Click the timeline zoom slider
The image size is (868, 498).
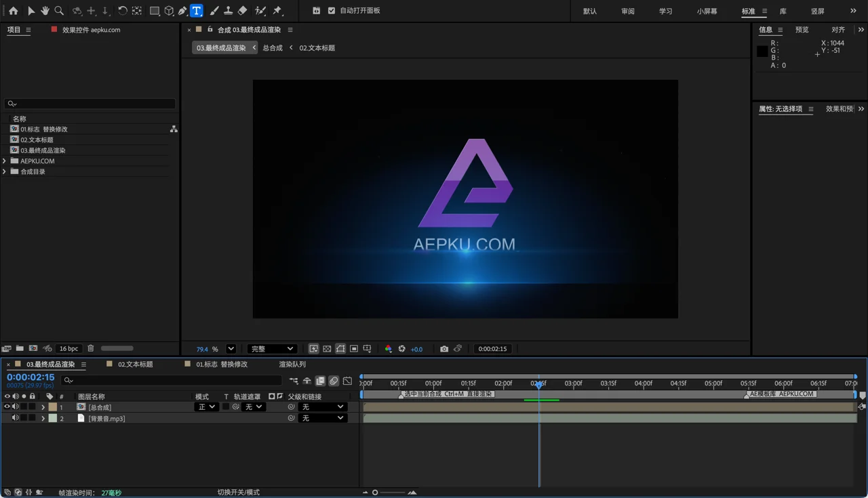coord(390,493)
